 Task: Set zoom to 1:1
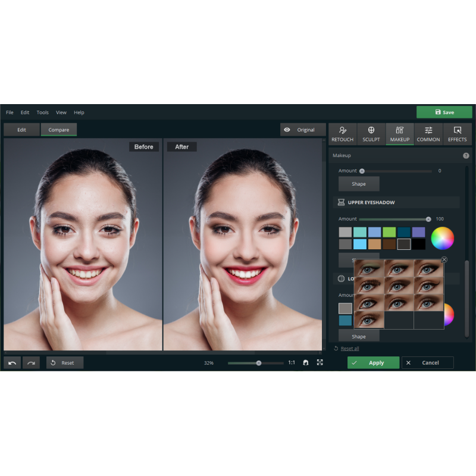292,362
